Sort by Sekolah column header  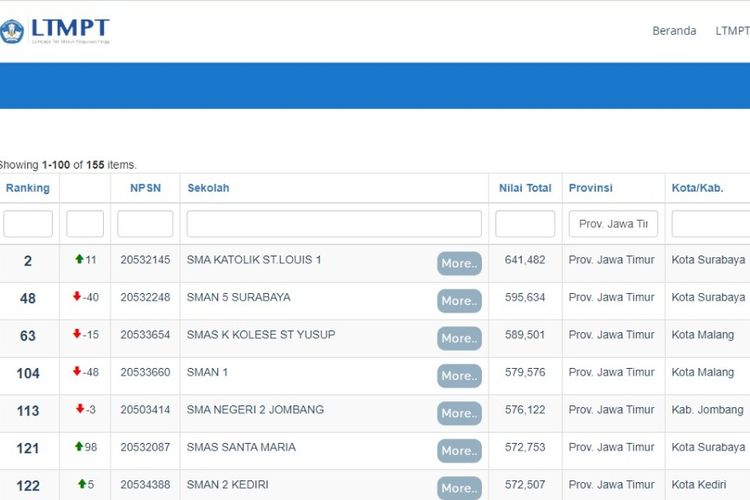point(208,188)
